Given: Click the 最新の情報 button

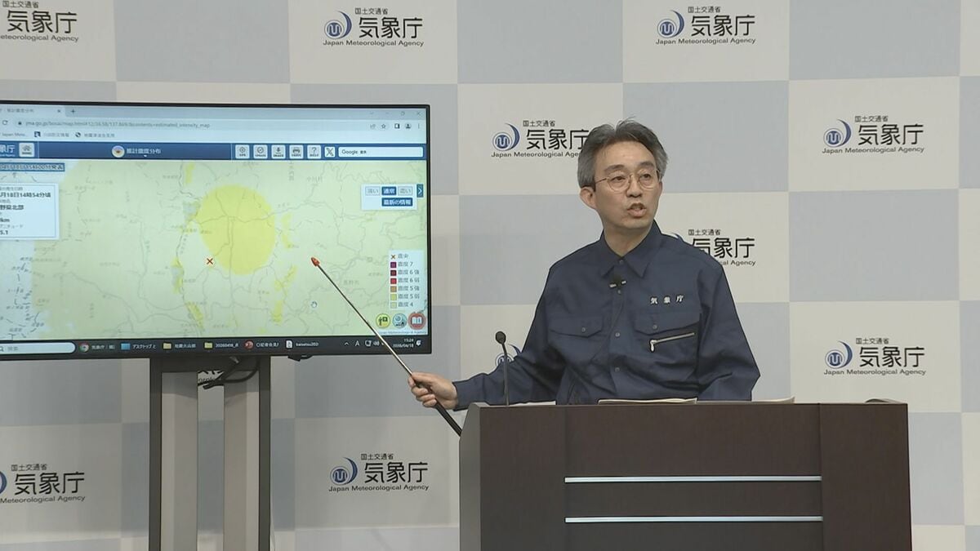Looking at the screenshot, I should tap(398, 202).
